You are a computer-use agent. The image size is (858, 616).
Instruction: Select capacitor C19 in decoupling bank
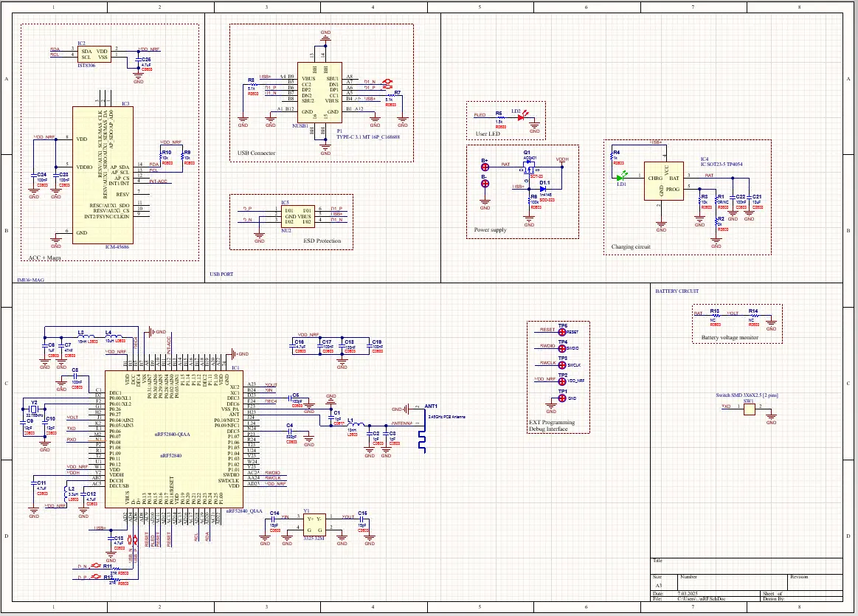click(x=370, y=346)
